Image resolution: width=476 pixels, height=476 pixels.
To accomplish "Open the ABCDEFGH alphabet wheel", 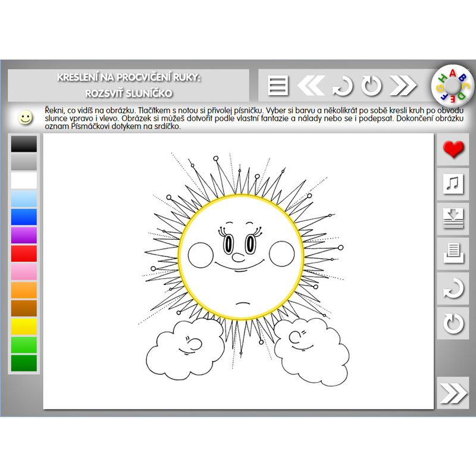I will [452, 86].
